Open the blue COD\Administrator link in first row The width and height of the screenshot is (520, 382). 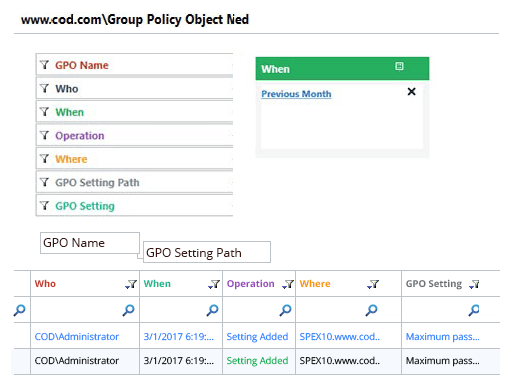click(77, 337)
